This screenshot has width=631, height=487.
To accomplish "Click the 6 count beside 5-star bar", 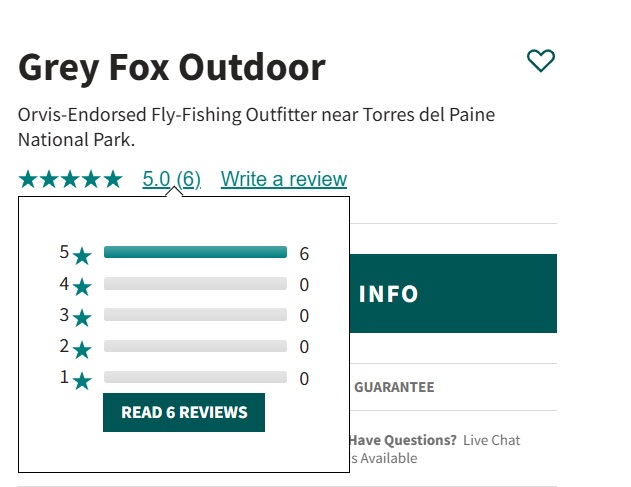I will point(304,254).
